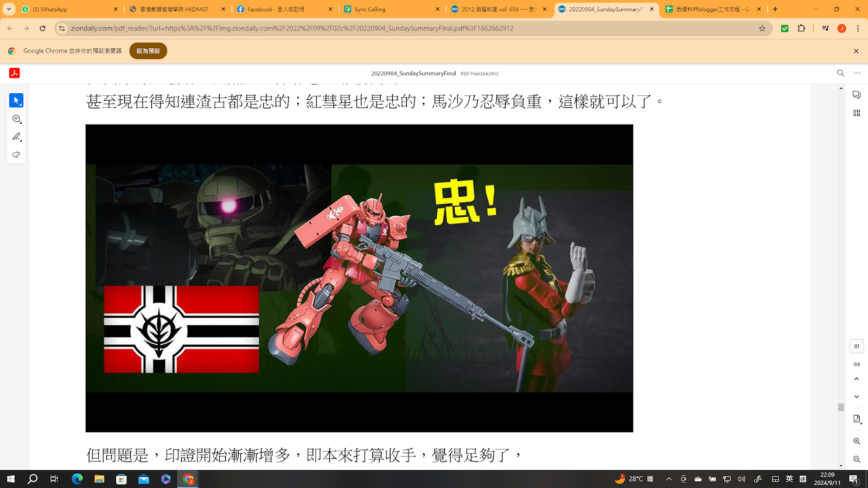868x488 pixels.
Task: Open Task View on taskbar
Action: (x=54, y=479)
